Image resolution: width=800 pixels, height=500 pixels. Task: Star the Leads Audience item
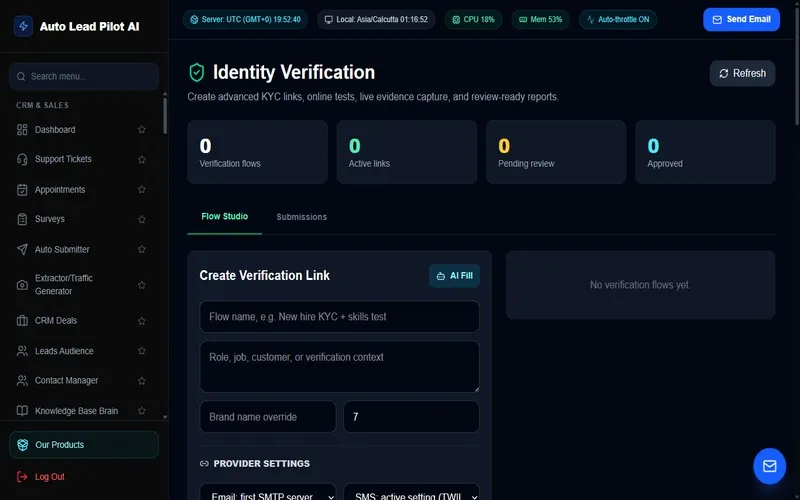click(142, 351)
